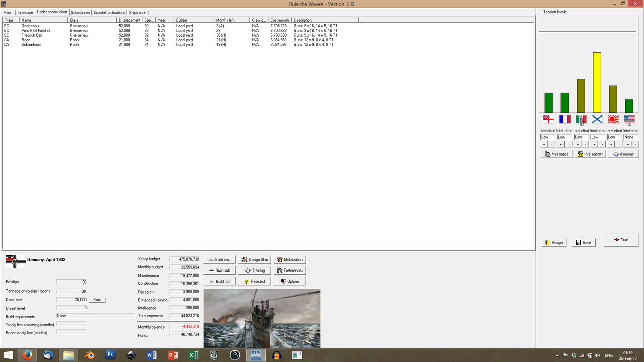Viewport: 644px width, 362px height.
Task: Open the Mobilization alarm screen
Action: point(290,259)
